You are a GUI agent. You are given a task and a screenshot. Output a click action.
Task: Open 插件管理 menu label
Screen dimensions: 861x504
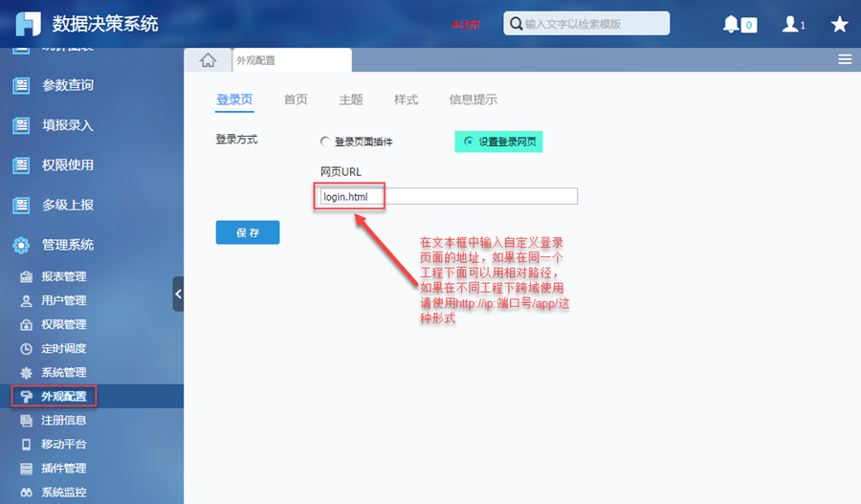(64, 469)
